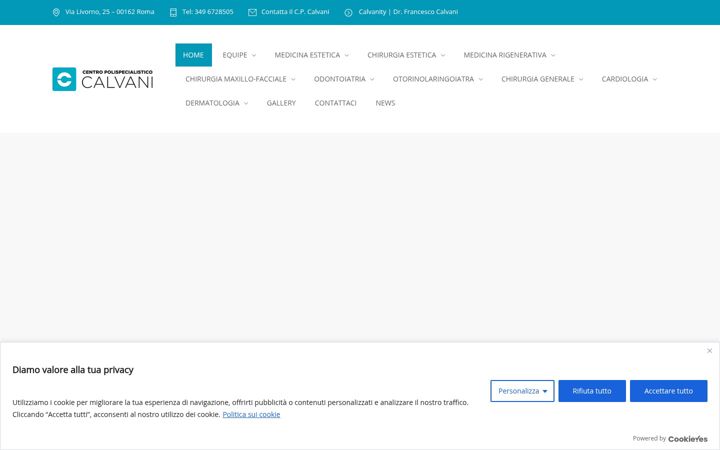Screen dimensions: 720x450
Task: Click the Centro Polispecialistico Calvani wordmark
Action: [117, 79]
